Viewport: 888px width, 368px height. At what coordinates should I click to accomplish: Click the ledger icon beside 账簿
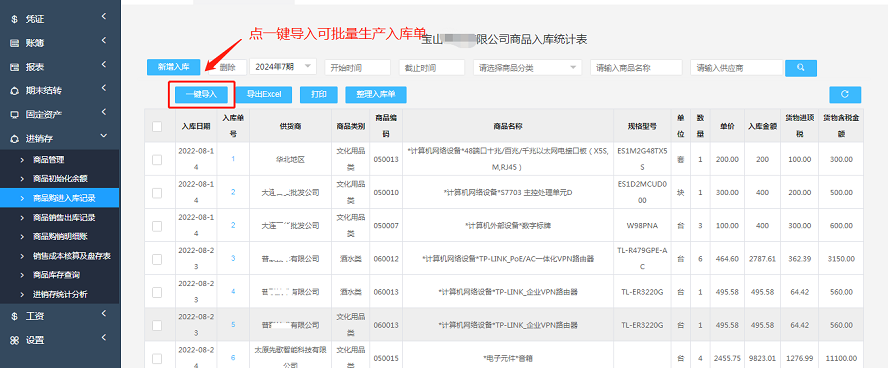15,43
